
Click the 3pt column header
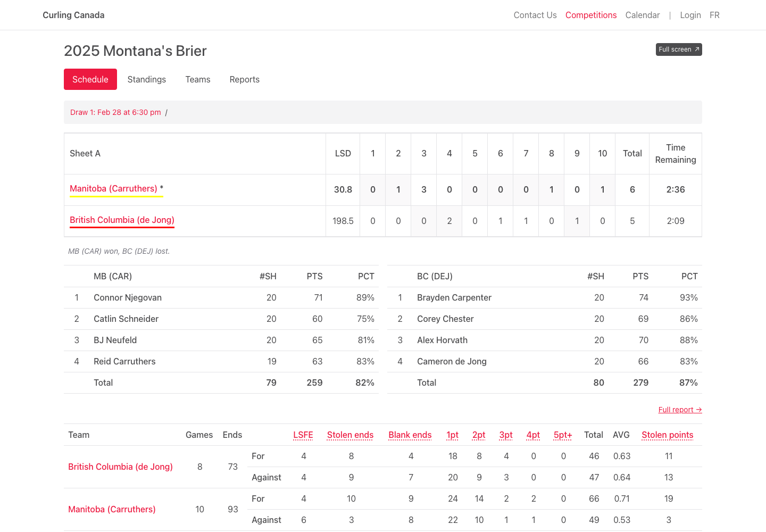tap(506, 435)
